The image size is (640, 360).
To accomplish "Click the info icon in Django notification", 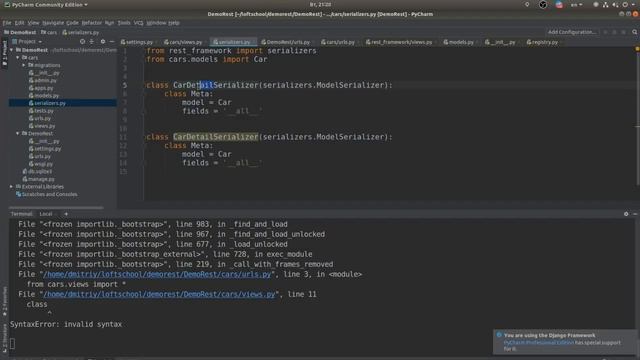I will point(499,335).
